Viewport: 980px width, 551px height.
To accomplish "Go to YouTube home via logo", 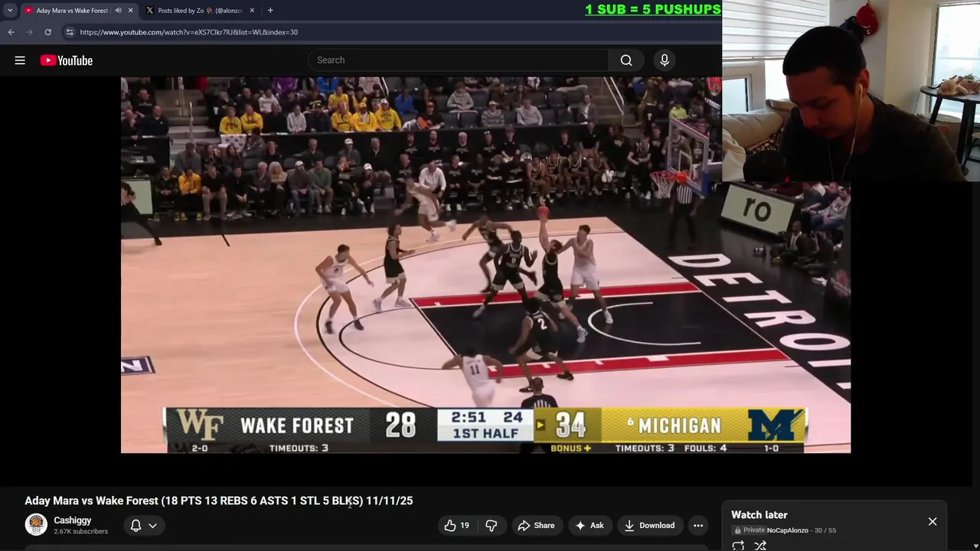I will tap(67, 60).
